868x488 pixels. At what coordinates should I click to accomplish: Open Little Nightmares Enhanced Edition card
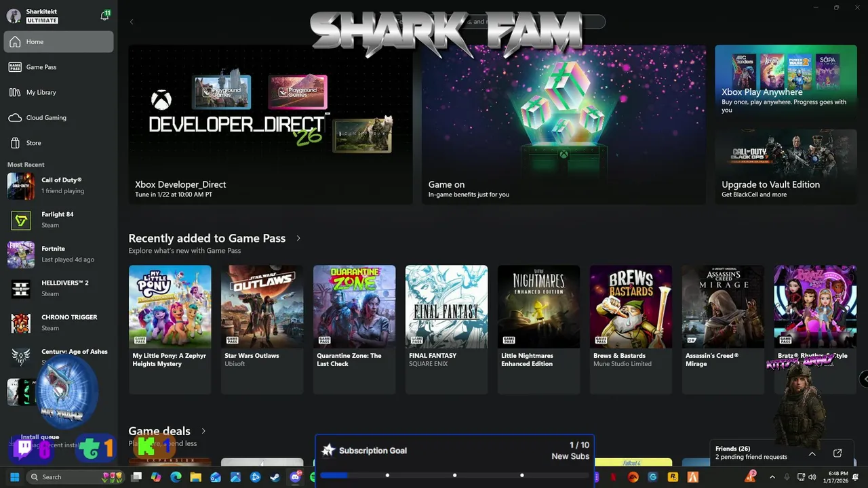[x=539, y=329]
